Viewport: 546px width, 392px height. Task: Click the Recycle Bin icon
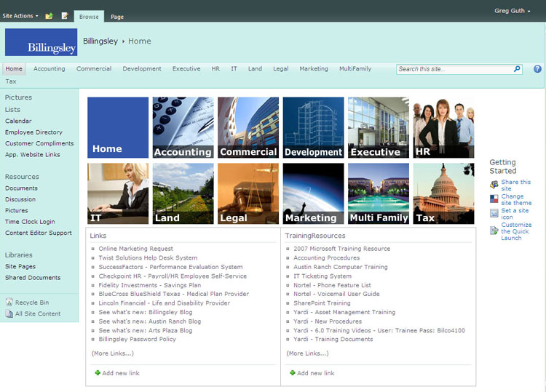point(9,303)
